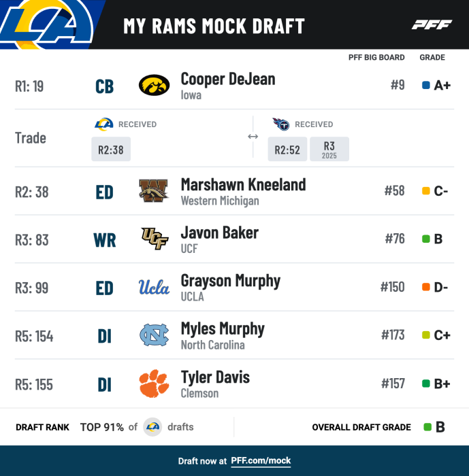Click the R3 2025 traded pick chip
Image resolution: width=469 pixels, height=476 pixels.
coord(329,149)
